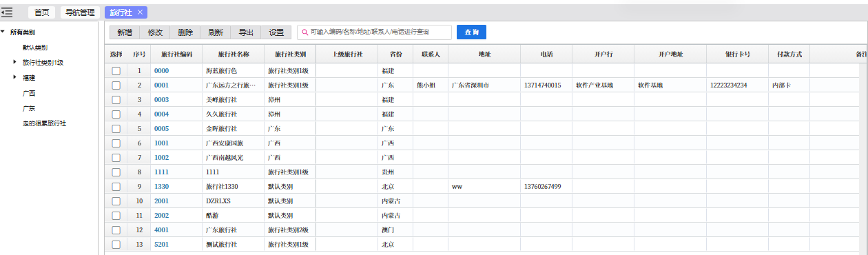The height and width of the screenshot is (255, 868).
Task: Check the box for row 1111
Action: click(x=116, y=172)
